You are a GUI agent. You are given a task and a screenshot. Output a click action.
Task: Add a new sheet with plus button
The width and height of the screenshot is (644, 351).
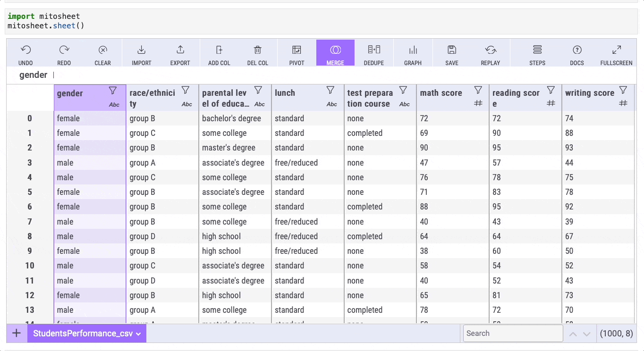point(17,334)
